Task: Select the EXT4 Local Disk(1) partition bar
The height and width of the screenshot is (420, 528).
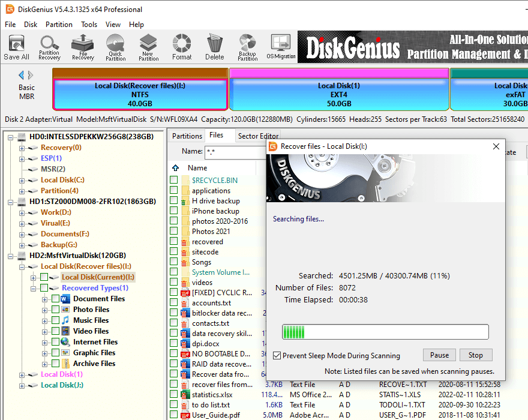Action: click(340, 94)
